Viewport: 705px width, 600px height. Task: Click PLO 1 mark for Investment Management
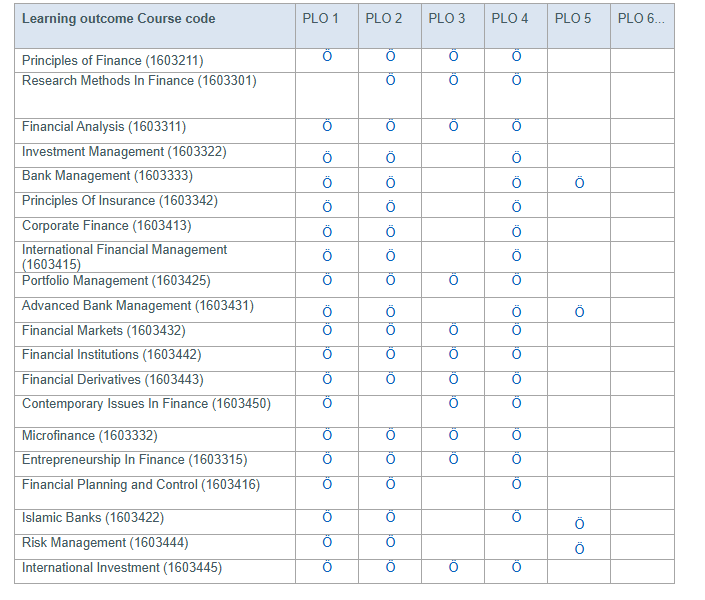pos(327,158)
